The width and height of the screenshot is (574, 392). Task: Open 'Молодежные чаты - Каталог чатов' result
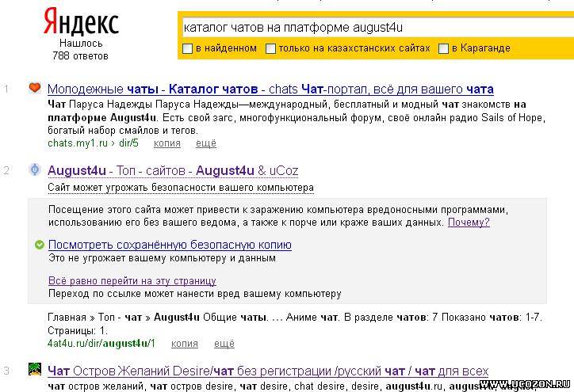click(x=270, y=89)
